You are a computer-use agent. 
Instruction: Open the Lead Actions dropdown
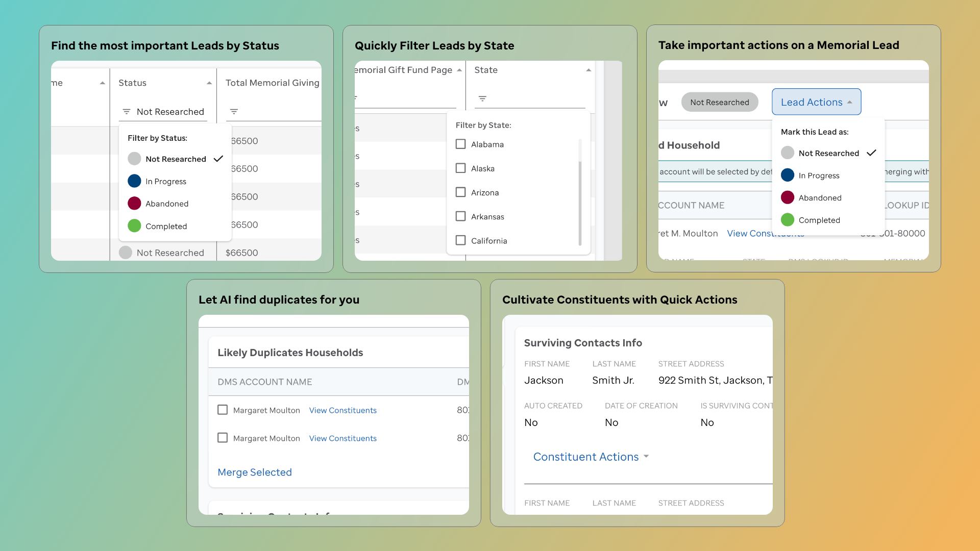coord(816,102)
